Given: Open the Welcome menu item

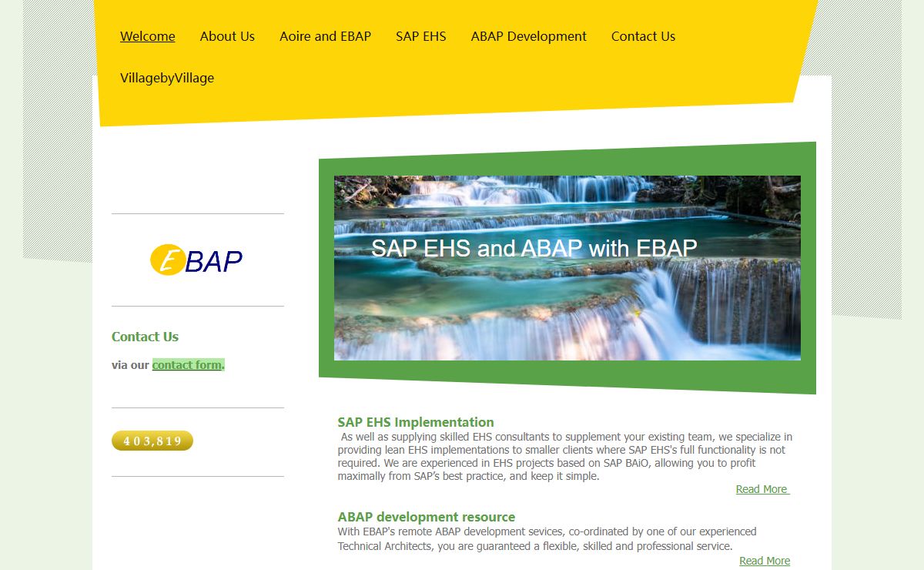Looking at the screenshot, I should (x=147, y=36).
